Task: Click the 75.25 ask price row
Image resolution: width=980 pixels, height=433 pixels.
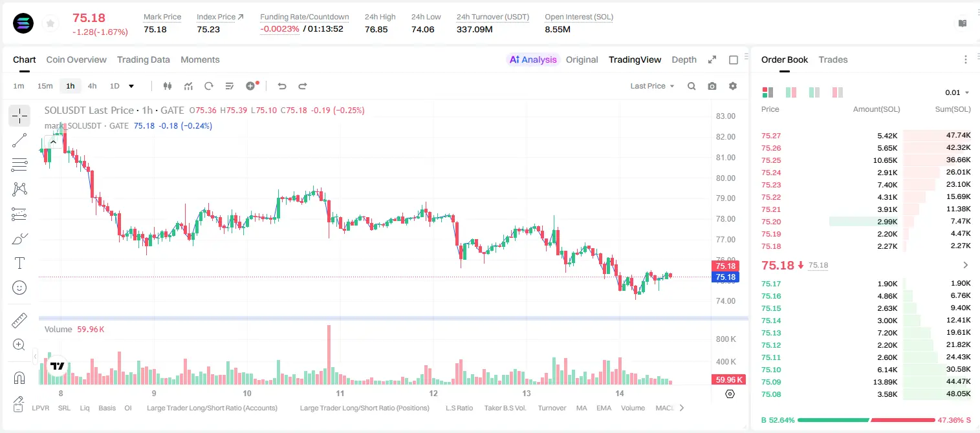Action: pos(866,160)
